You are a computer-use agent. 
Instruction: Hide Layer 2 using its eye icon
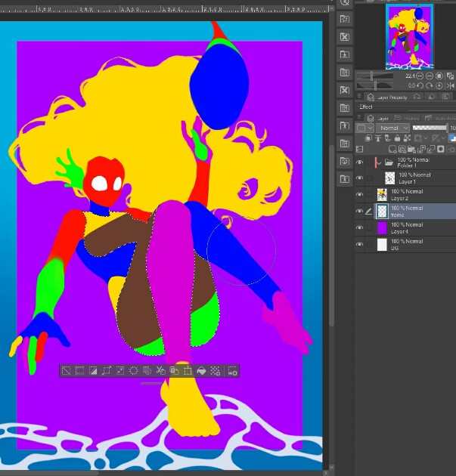pyautogui.click(x=359, y=195)
